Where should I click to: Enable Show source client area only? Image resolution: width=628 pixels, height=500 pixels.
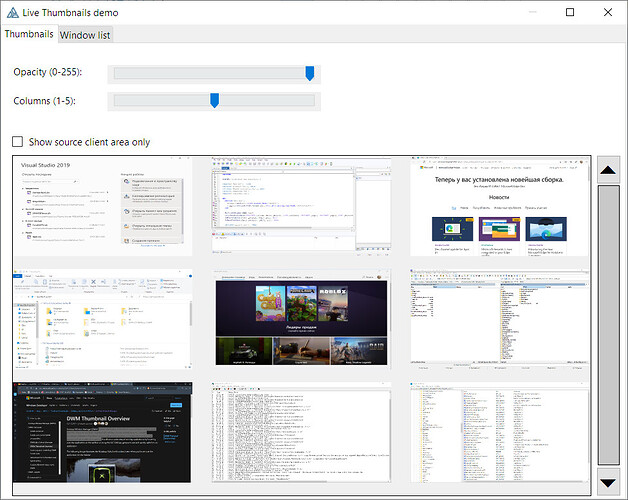pos(18,142)
